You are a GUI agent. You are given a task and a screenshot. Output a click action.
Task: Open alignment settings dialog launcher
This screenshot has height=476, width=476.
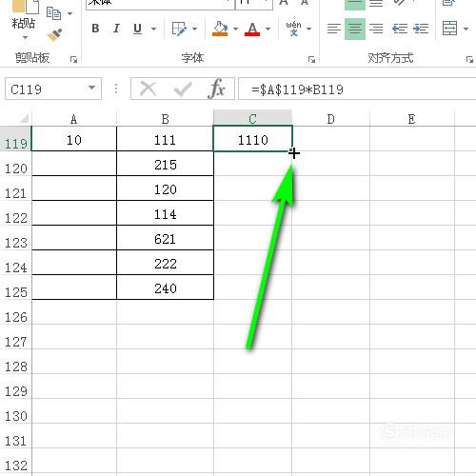(469, 59)
